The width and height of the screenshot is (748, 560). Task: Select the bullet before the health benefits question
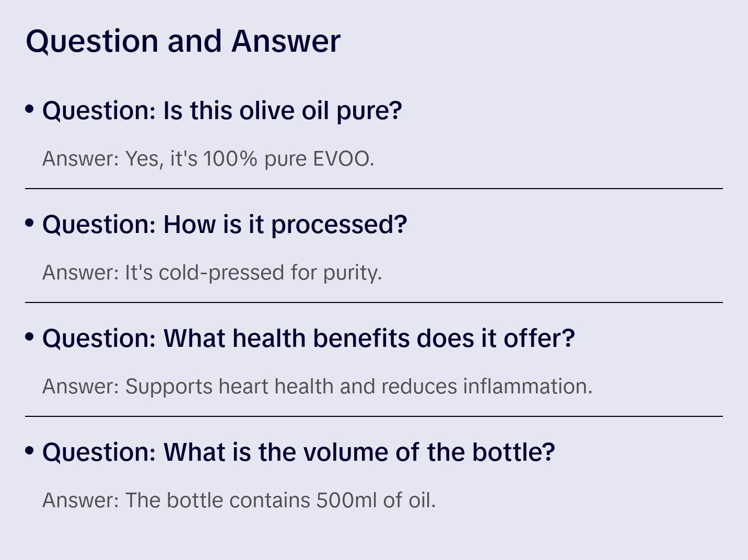[x=30, y=337]
